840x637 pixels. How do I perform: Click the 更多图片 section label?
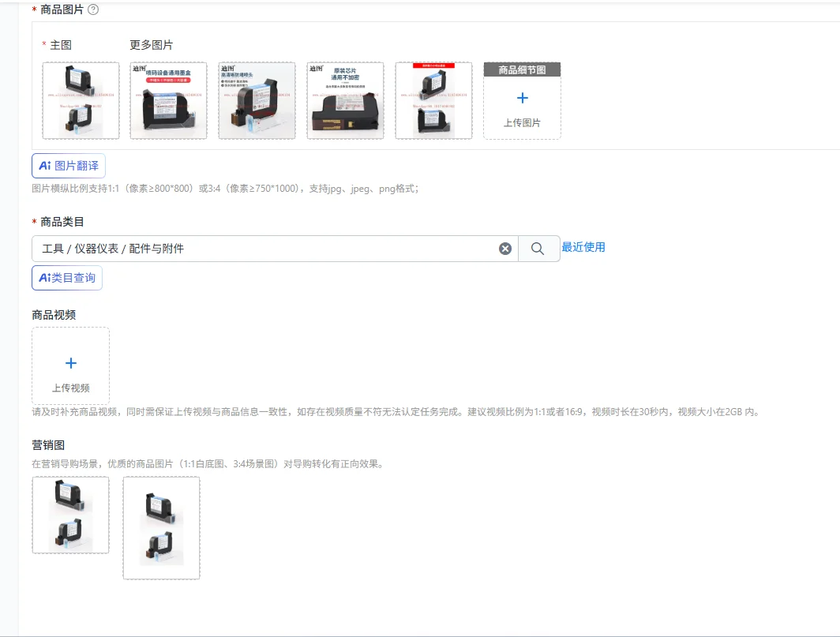tap(151, 45)
